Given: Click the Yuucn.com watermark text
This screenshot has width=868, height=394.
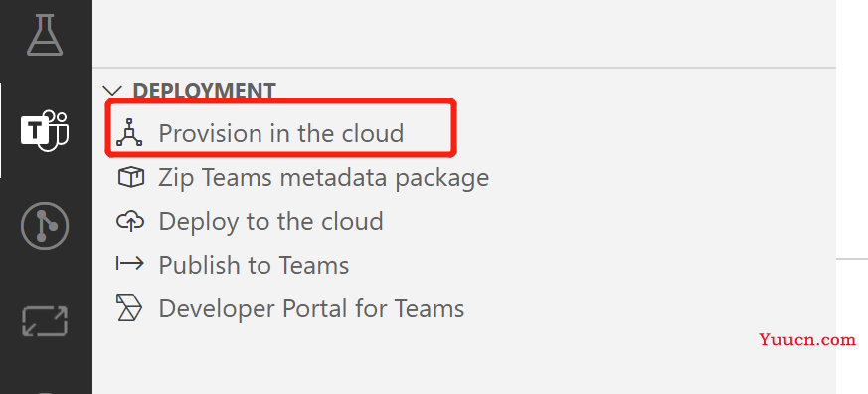Looking at the screenshot, I should pos(807,339).
